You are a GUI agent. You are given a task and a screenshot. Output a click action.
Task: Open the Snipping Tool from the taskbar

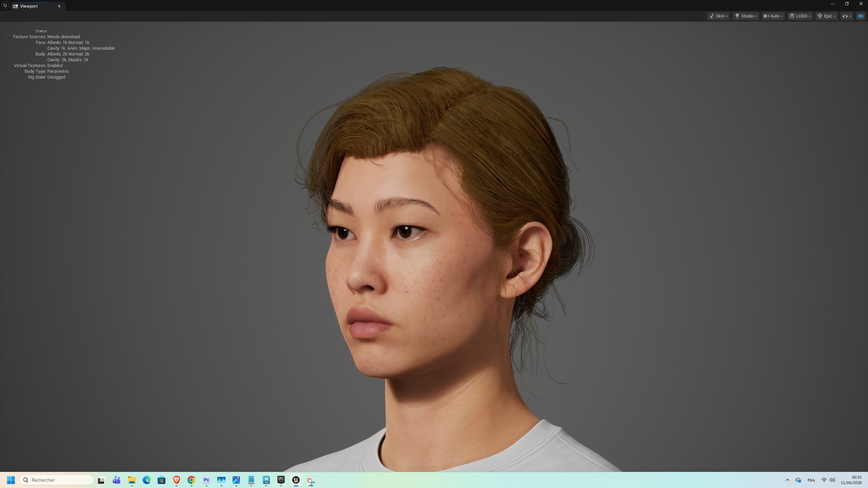(311, 481)
